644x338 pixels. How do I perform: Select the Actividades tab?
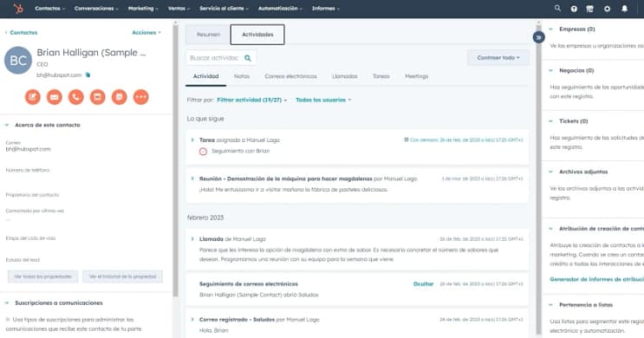(x=257, y=35)
